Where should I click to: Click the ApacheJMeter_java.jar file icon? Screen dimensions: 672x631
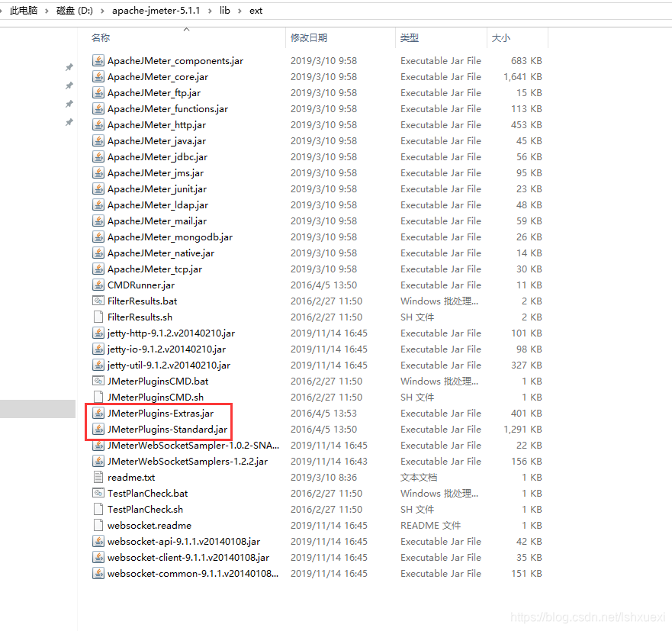[x=98, y=140]
